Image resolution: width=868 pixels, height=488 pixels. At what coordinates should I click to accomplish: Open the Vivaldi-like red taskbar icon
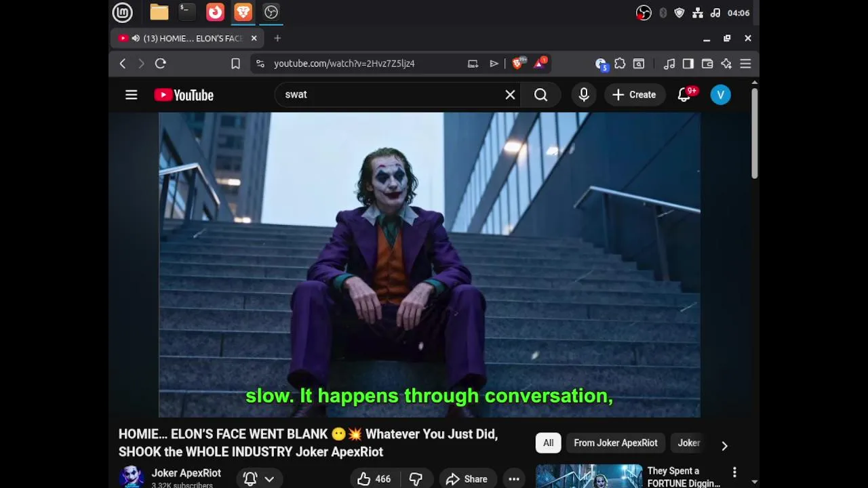215,12
